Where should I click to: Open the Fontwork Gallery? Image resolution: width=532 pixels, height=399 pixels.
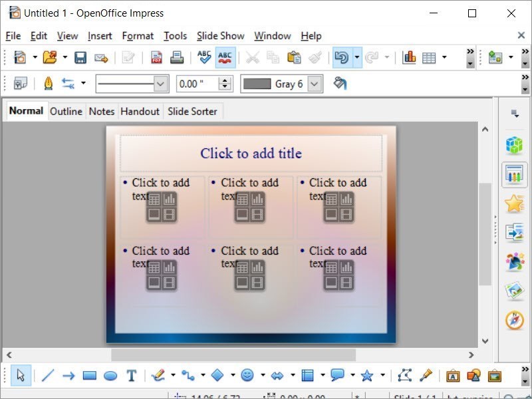coord(453,376)
